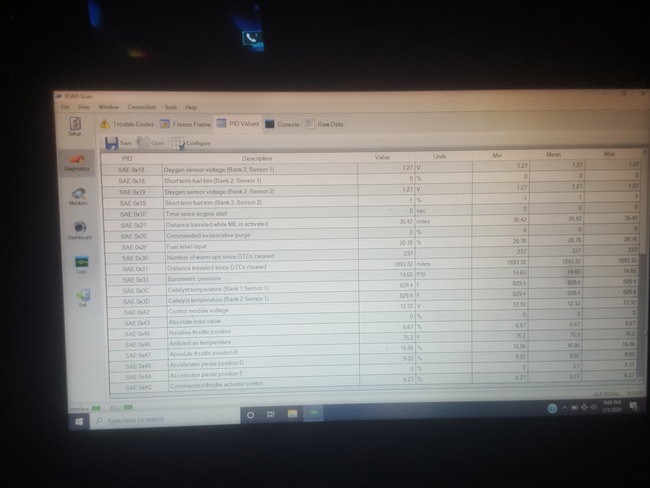The width and height of the screenshot is (650, 488).
Task: Select Catalyst temperature (Bank 1 Sensor 1)
Action: (x=374, y=286)
